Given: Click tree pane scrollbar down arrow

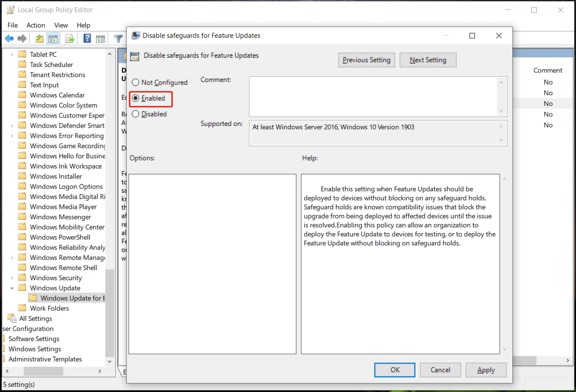Looking at the screenshot, I should [110, 362].
